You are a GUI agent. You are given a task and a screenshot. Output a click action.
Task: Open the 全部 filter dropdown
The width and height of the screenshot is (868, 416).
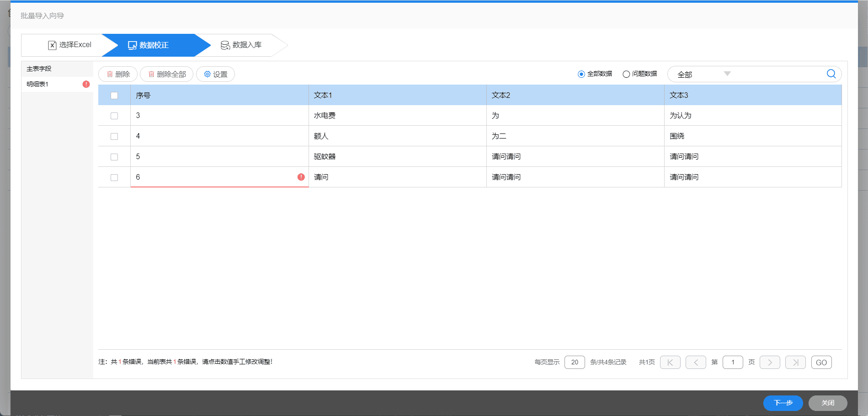click(703, 74)
